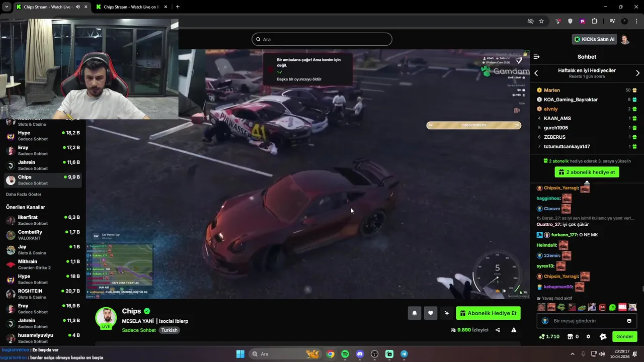644x362 pixels.
Task: Open the user profile avatar menu
Action: pos(625,39)
